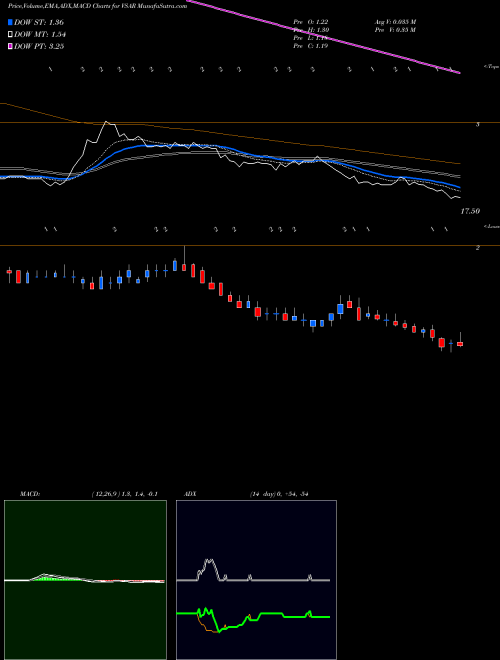The height and width of the screenshot is (660, 500).
Task: Select the 'DOW PT: 3.25' legend label
Action: 39,46
